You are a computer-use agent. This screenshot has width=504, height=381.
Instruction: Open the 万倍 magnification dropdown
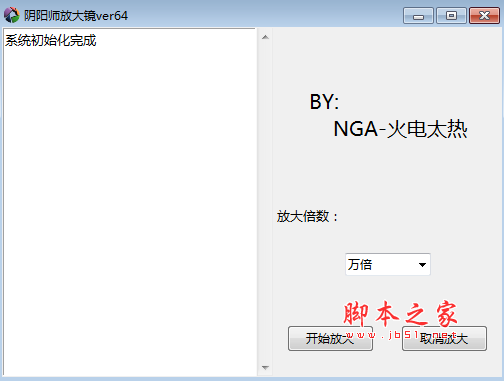pyautogui.click(x=388, y=264)
